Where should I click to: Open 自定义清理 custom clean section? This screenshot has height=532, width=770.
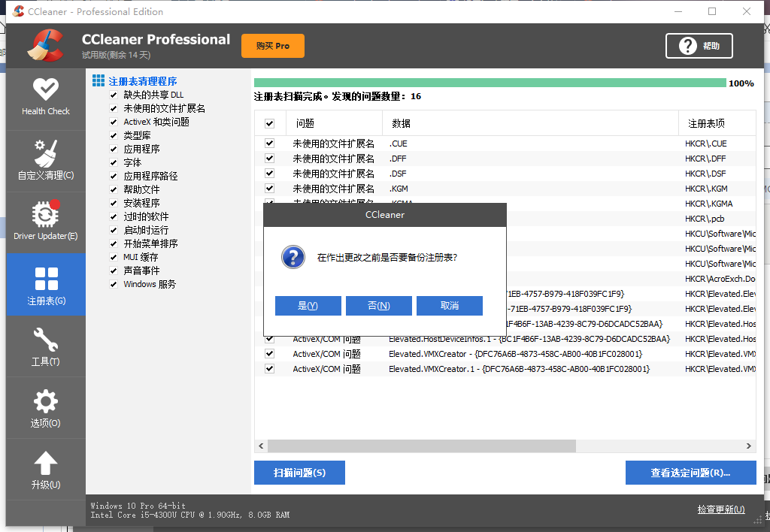[x=46, y=161]
